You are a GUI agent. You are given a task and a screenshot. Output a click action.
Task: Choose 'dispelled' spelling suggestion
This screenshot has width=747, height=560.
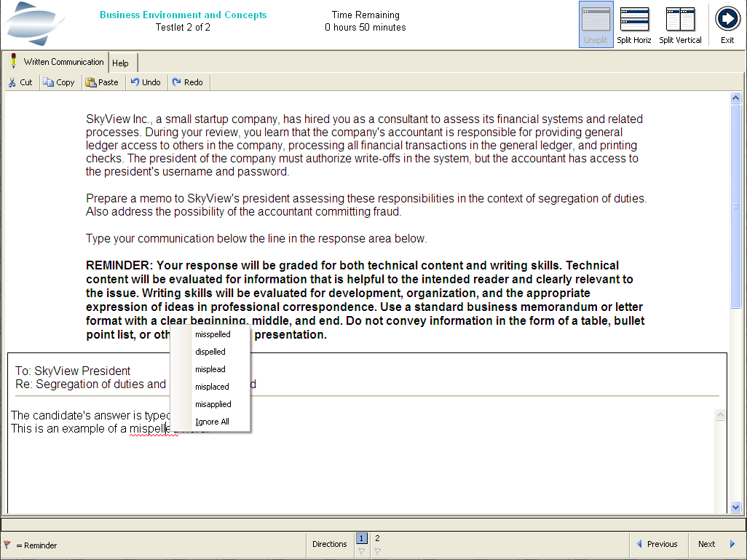(x=210, y=352)
